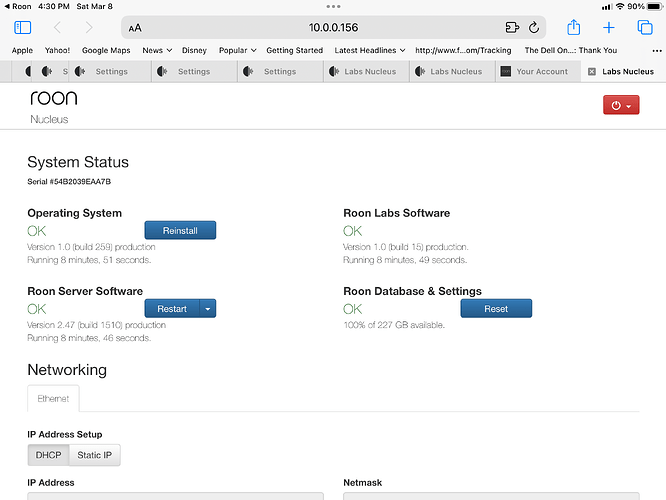Open the red power dropdown button
666x500 pixels.
point(621,105)
